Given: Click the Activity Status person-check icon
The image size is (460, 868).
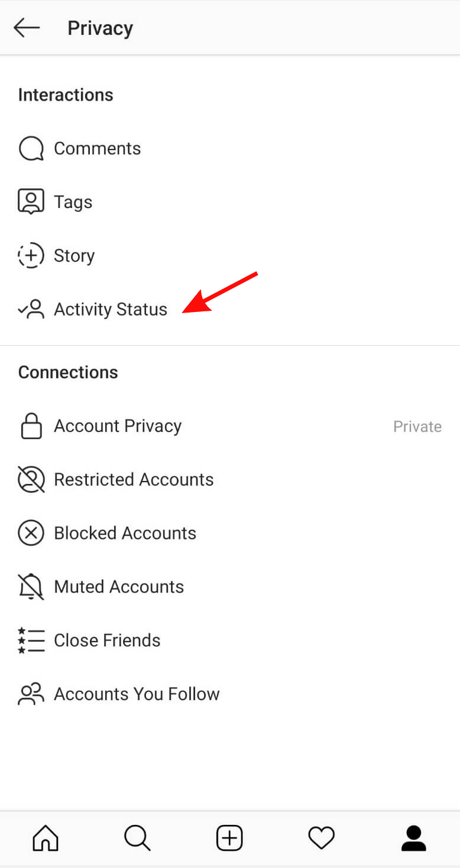Looking at the screenshot, I should (x=31, y=310).
